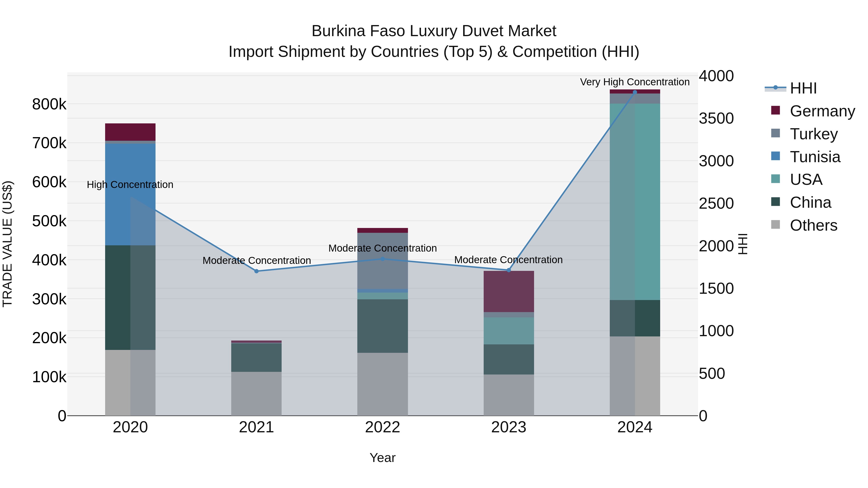Click the 2023 x-axis label

[x=509, y=427]
